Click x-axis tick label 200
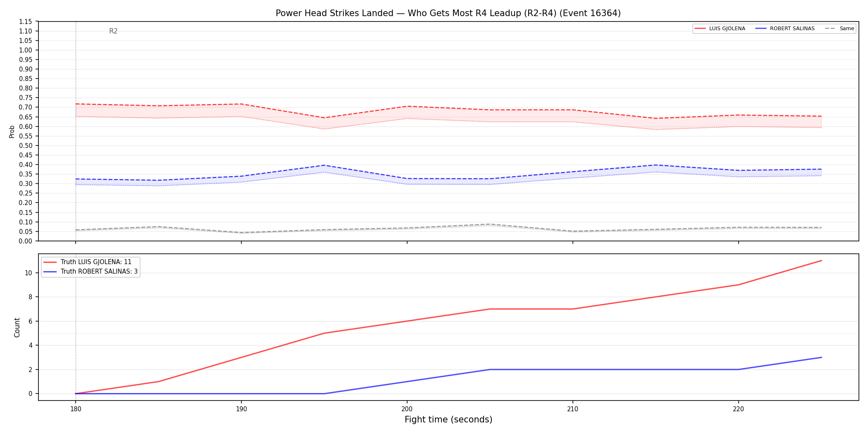 407,409
